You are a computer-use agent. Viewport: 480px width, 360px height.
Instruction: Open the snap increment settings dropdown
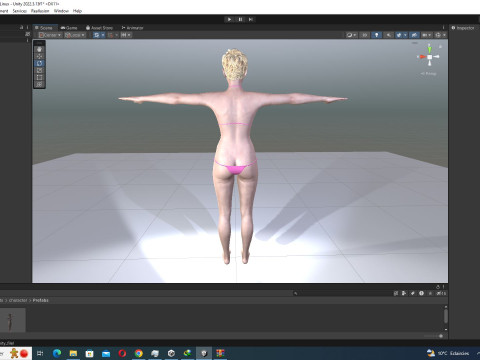(126, 35)
